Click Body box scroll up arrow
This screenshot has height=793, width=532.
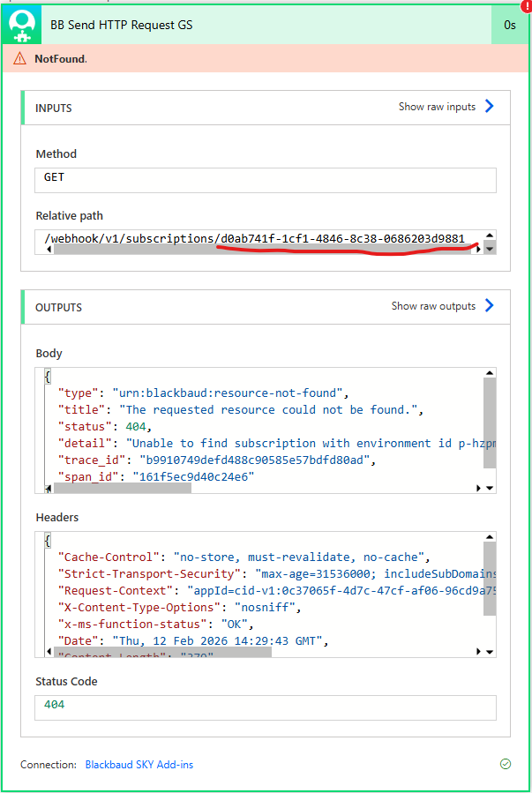pyautogui.click(x=490, y=373)
